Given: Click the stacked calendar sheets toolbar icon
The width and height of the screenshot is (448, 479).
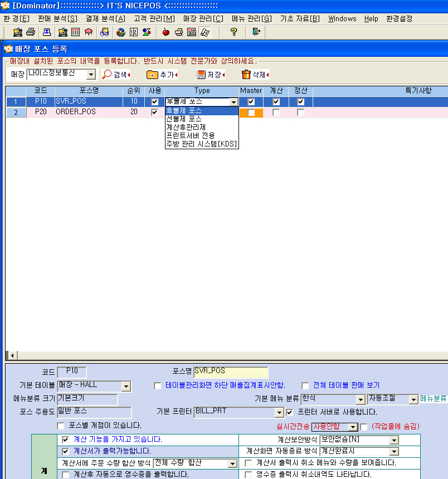Looking at the screenshot, I should pyautogui.click(x=192, y=32).
